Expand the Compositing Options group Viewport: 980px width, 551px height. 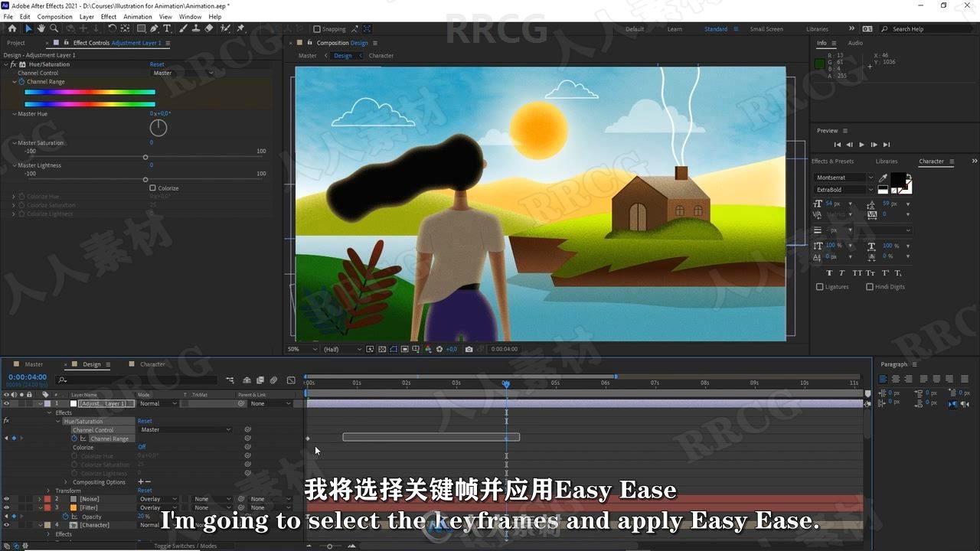[67, 482]
